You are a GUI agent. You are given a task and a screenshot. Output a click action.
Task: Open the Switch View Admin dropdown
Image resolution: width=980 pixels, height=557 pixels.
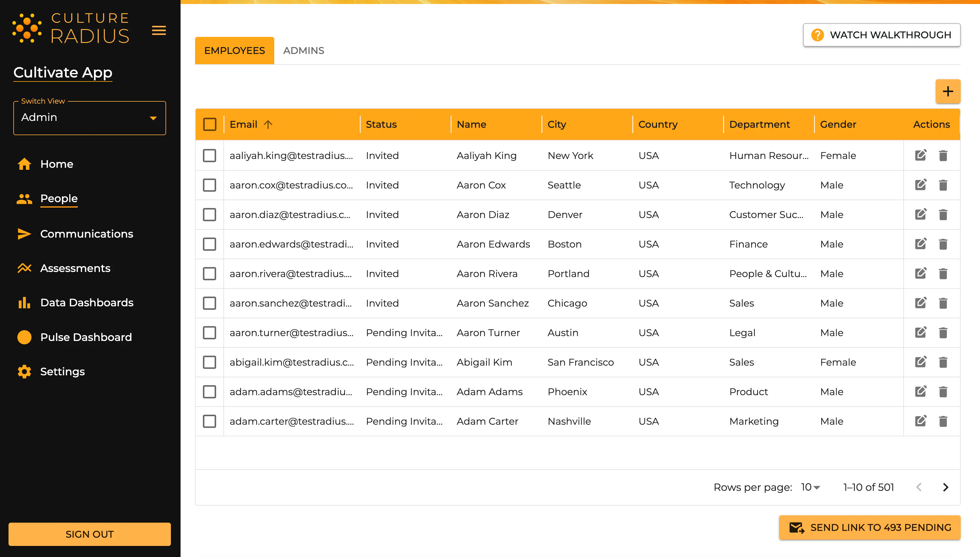tap(89, 118)
